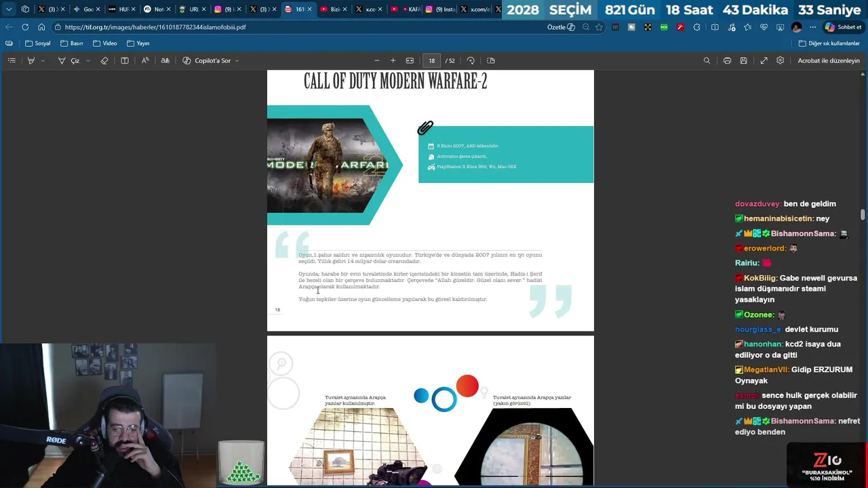Viewport: 868px width, 488px height.
Task: Open the Yayın bookmarks folder
Action: [138, 43]
